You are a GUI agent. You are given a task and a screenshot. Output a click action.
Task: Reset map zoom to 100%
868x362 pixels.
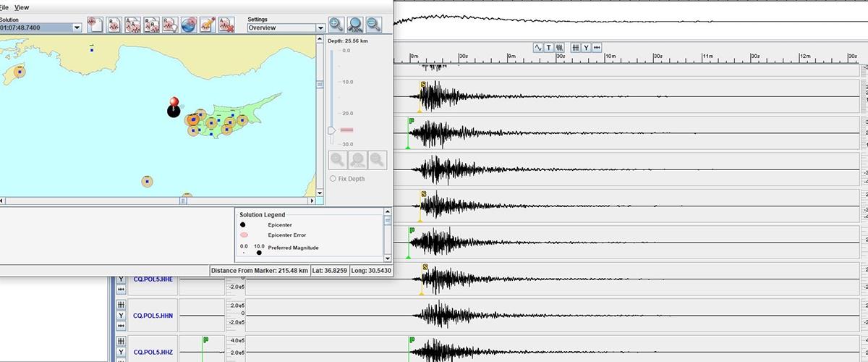(x=354, y=25)
